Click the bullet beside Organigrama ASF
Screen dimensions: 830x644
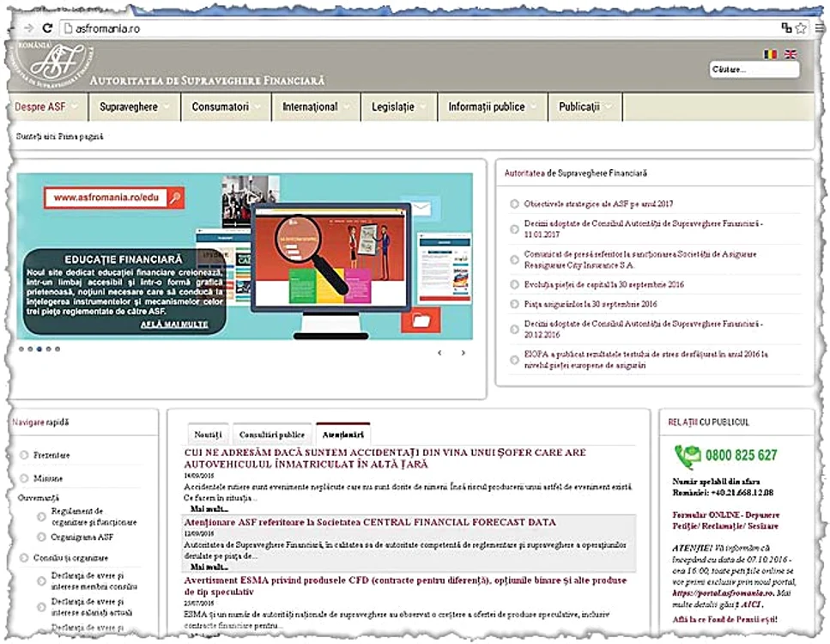pos(41,537)
